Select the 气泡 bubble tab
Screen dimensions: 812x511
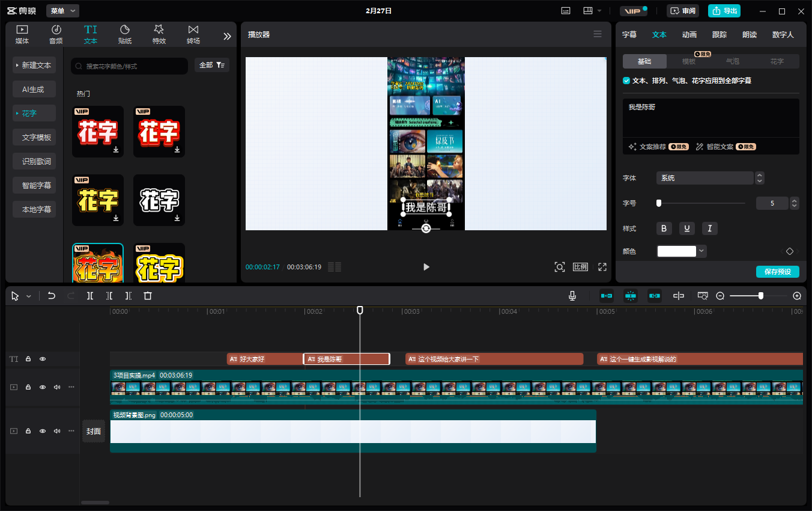click(733, 61)
